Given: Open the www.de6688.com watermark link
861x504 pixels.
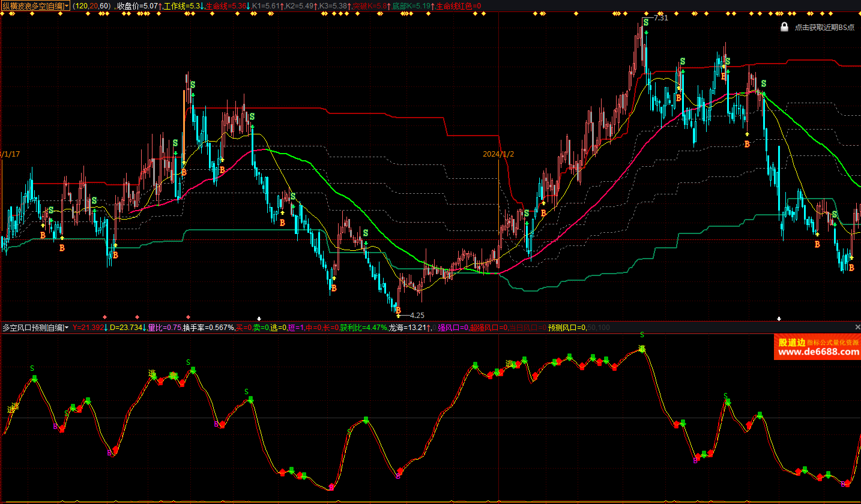Looking at the screenshot, I should click(818, 352).
